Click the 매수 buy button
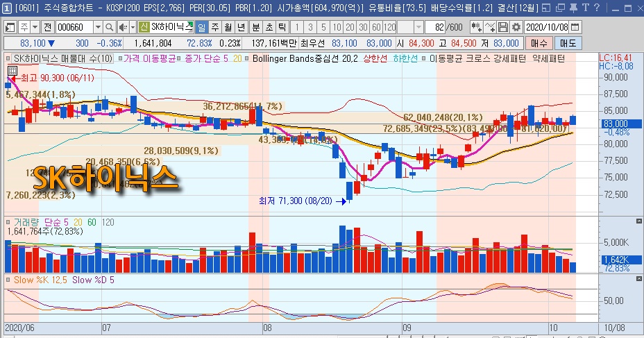The image size is (644, 338). pos(539,43)
